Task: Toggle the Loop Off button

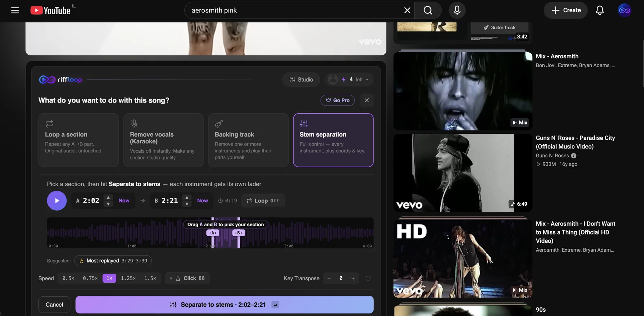Action: click(x=263, y=201)
